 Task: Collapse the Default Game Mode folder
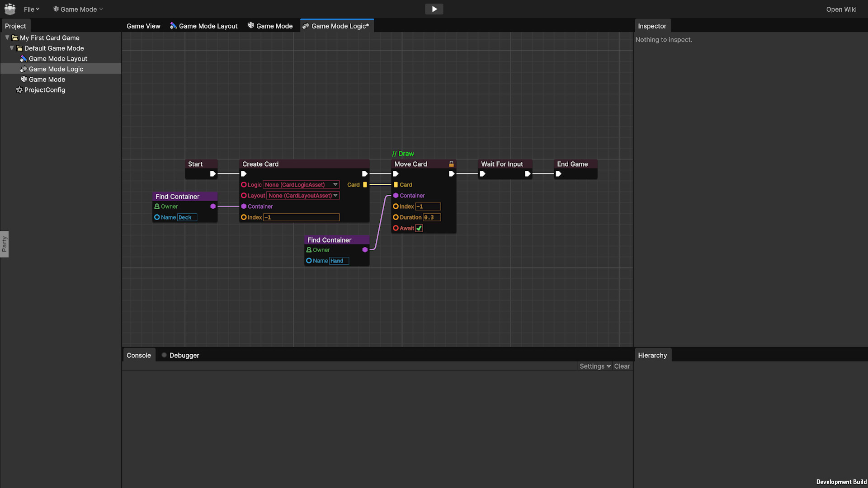(12, 48)
